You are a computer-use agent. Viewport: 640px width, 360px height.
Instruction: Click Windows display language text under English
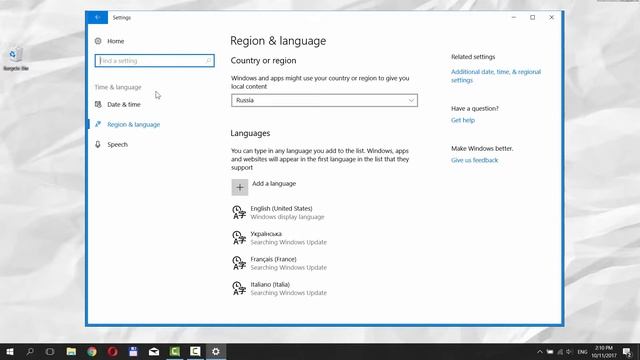pyautogui.click(x=287, y=217)
